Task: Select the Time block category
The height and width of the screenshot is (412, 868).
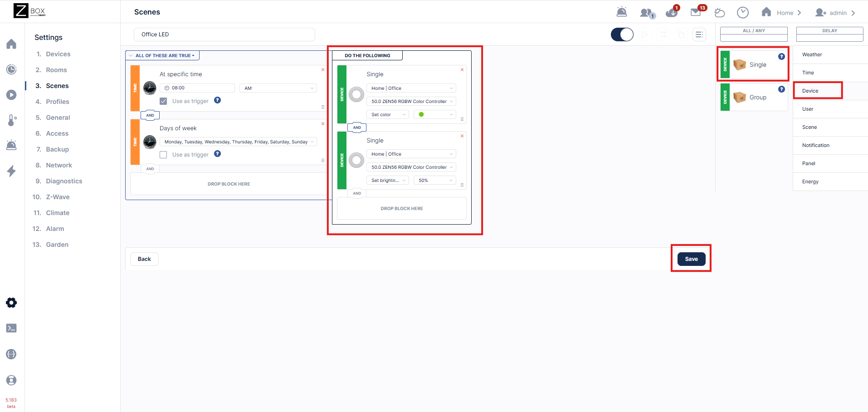Action: [830, 73]
